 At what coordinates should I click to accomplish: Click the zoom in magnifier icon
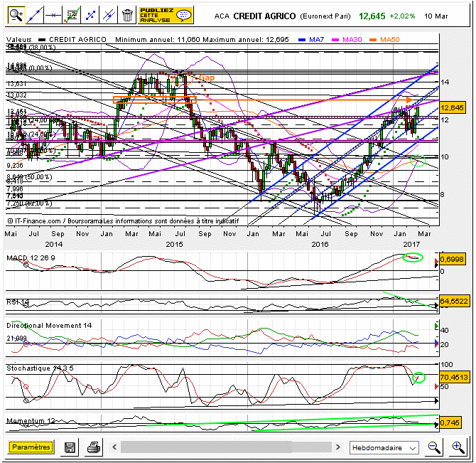click(458, 447)
